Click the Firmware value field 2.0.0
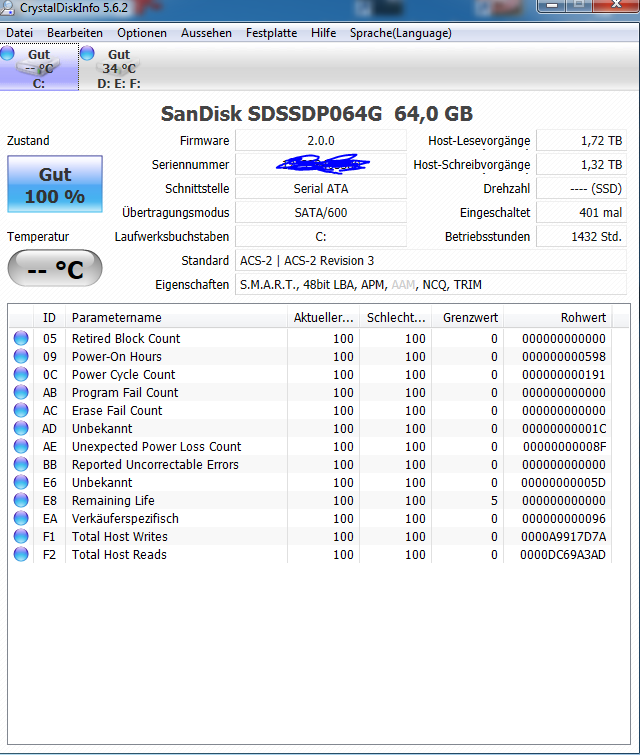Viewport: 640px width, 755px height. tap(321, 141)
